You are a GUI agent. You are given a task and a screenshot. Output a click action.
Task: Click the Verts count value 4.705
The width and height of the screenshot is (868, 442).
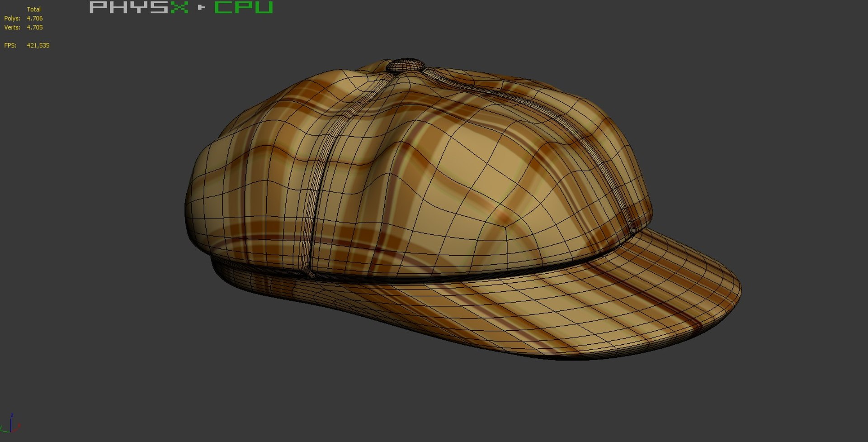pos(35,28)
